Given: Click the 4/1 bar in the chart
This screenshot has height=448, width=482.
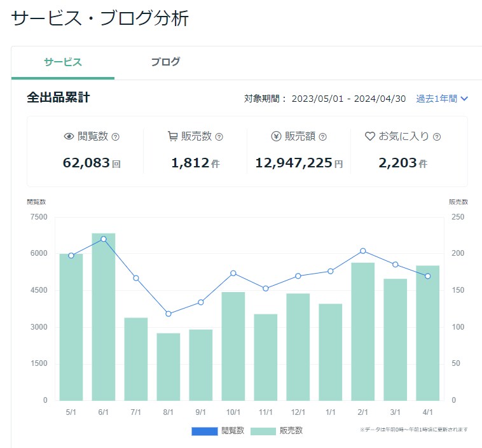Looking at the screenshot, I should 428,333.
